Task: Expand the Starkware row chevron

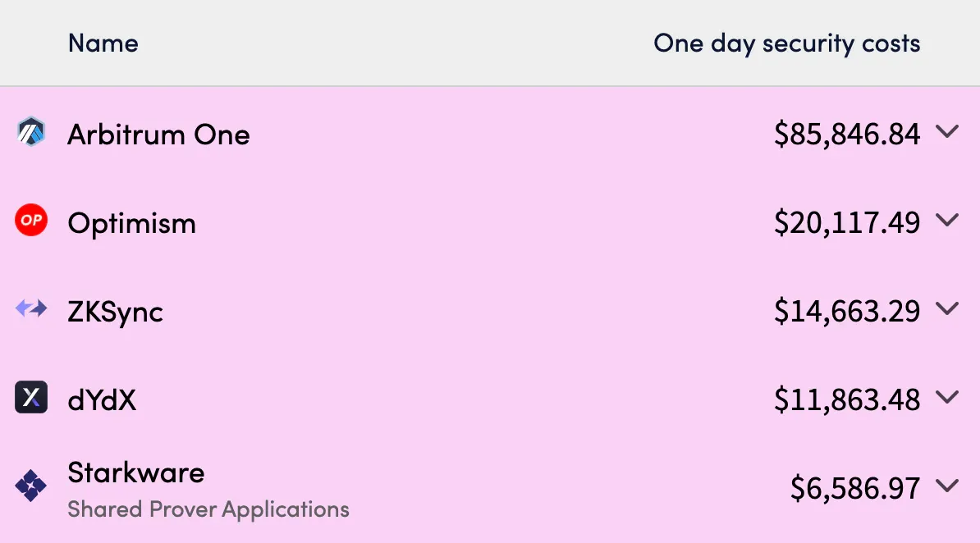Action: click(x=947, y=486)
